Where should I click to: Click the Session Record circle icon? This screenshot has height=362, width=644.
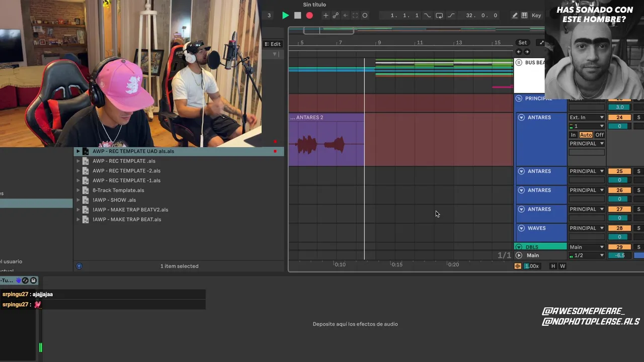(x=365, y=16)
